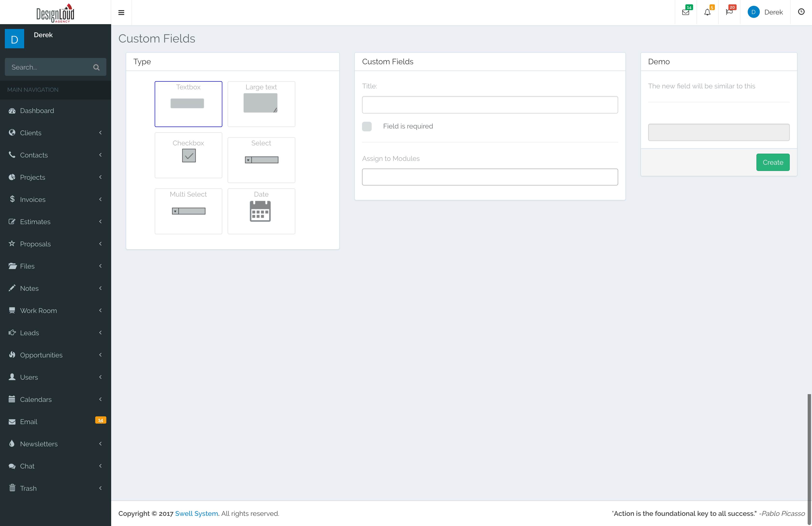Go to Dashboard in navigation
The width and height of the screenshot is (812, 526).
37,111
